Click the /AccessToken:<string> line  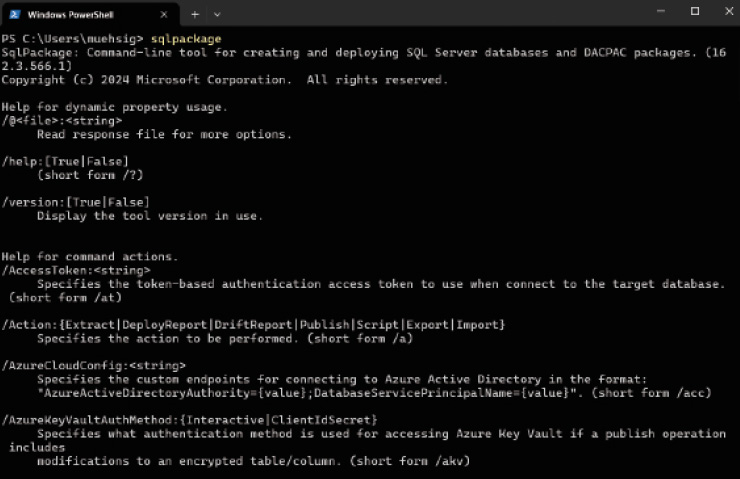coord(76,270)
